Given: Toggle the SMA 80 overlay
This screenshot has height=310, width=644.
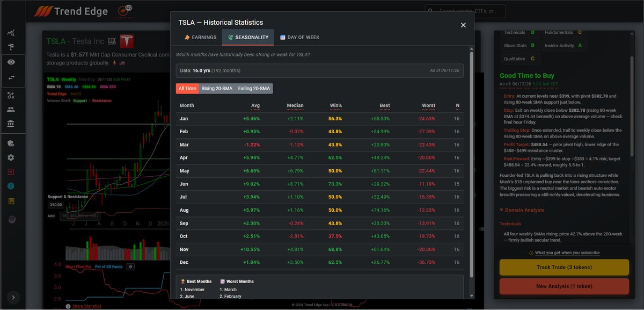Looking at the screenshot, I should pos(89,86).
